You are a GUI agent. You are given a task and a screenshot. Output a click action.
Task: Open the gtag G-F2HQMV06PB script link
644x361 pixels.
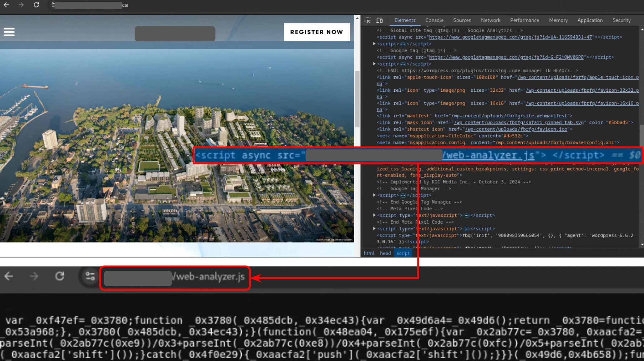click(506, 57)
